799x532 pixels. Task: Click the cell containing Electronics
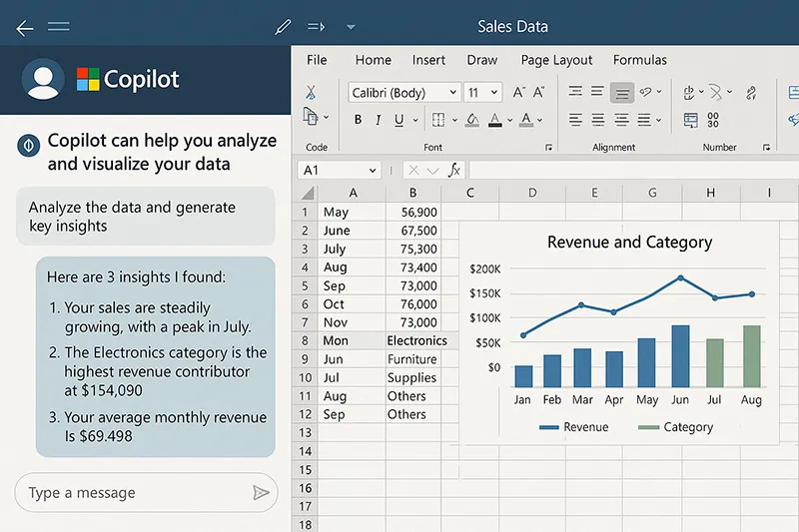416,340
